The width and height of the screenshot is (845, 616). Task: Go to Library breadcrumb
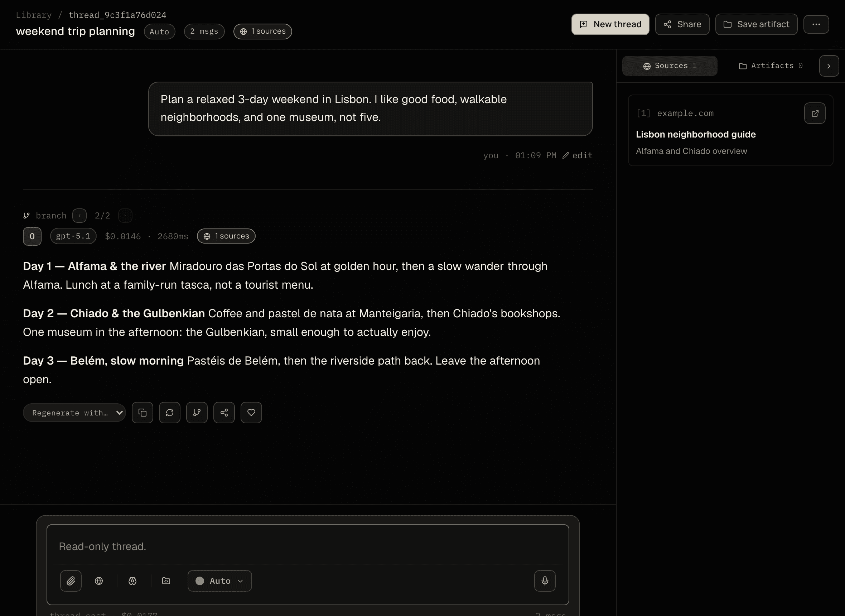(x=34, y=15)
